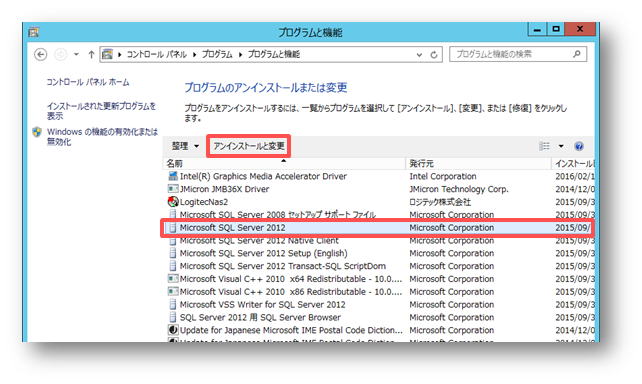Click icon of VSS Writer for SQL Server
Image resolution: width=642 pixels, height=384 pixels.
tap(173, 305)
